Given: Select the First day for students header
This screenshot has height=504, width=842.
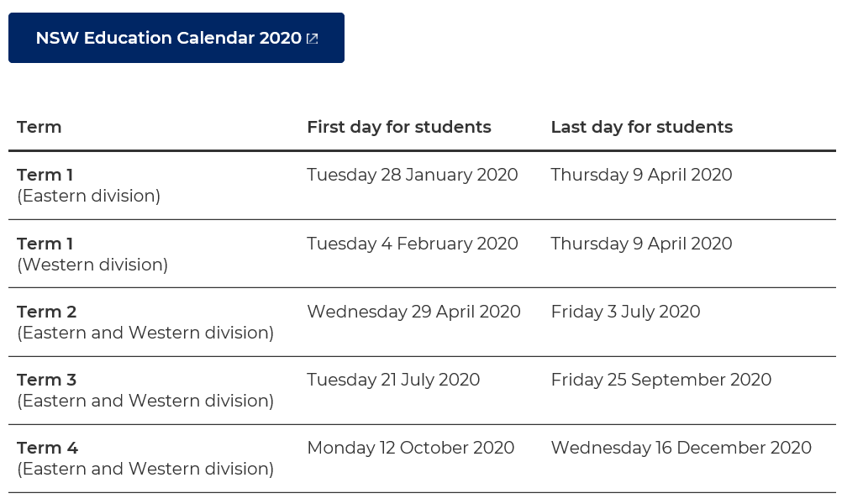Looking at the screenshot, I should (x=399, y=127).
